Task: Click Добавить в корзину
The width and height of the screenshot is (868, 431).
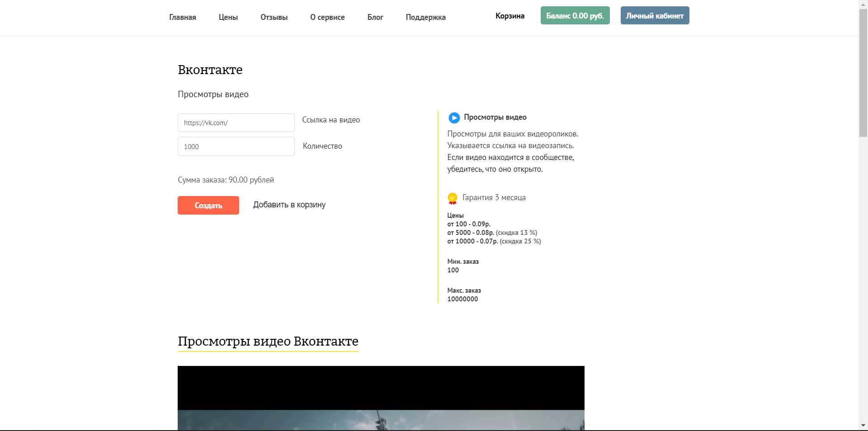Action: pos(289,205)
